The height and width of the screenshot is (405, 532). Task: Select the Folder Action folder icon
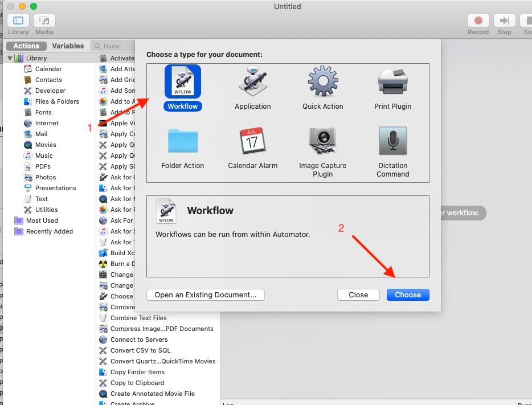[182, 141]
